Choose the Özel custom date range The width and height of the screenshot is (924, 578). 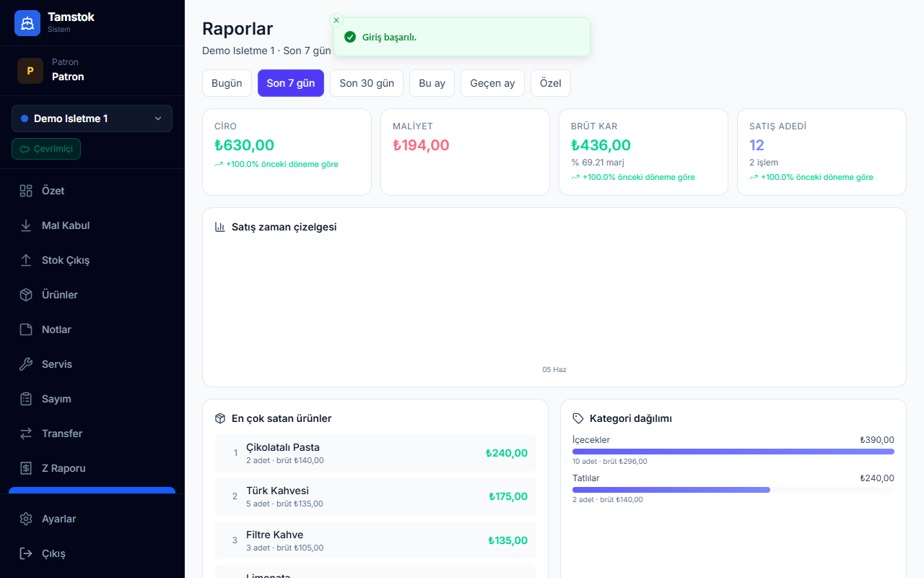551,83
